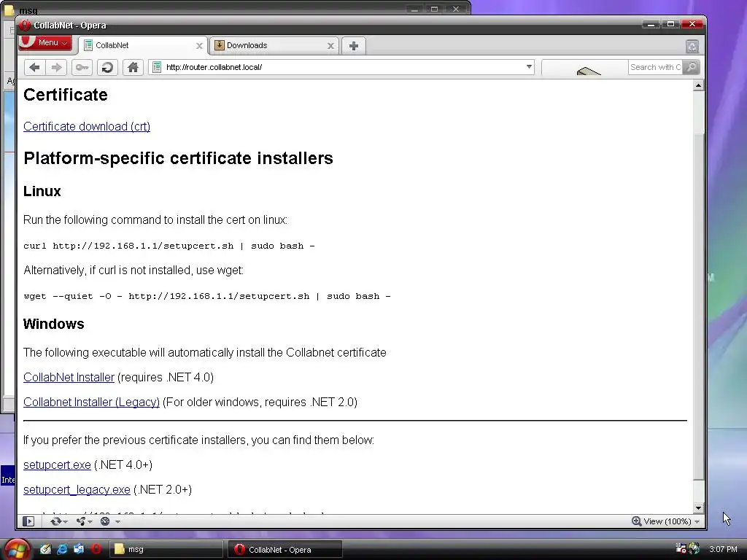This screenshot has width=747, height=560.
Task: Open the Windows Start button
Action: tap(18, 550)
